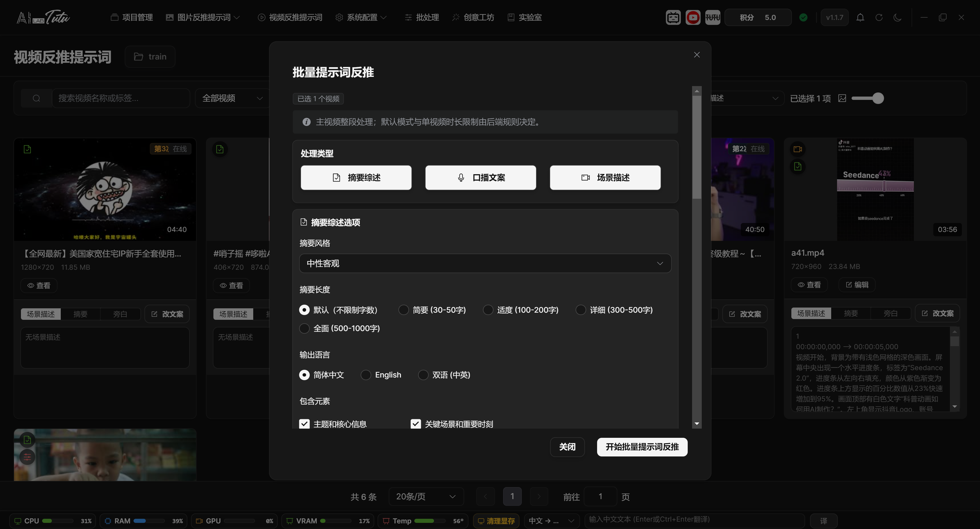Click the info icon in the notice banner
This screenshot has width=980, height=529.
pyautogui.click(x=306, y=122)
